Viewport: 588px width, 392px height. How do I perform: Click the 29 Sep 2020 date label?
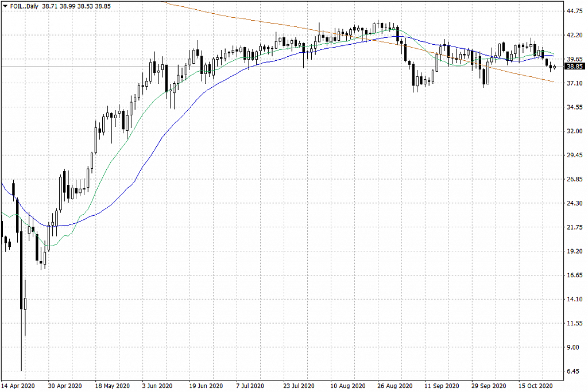click(490, 386)
